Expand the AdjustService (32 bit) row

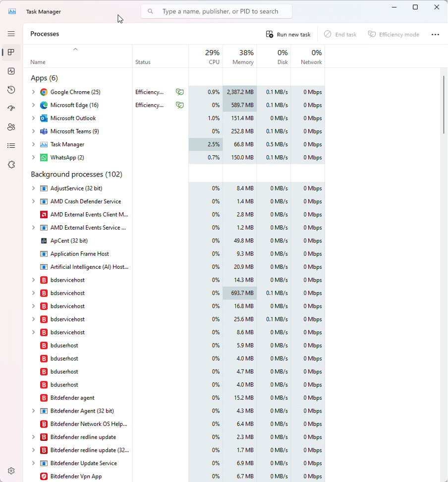(33, 188)
